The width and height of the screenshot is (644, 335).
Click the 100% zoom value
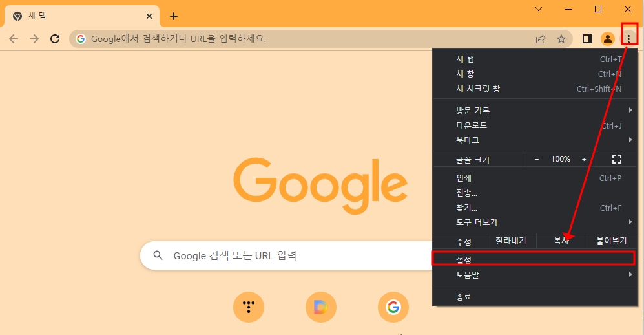560,159
